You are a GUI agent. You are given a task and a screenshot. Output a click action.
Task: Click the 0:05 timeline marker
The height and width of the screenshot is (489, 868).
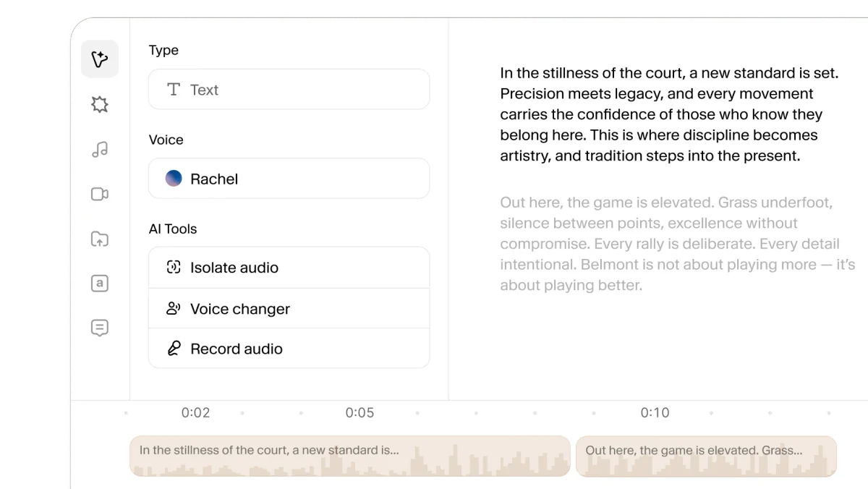point(360,412)
